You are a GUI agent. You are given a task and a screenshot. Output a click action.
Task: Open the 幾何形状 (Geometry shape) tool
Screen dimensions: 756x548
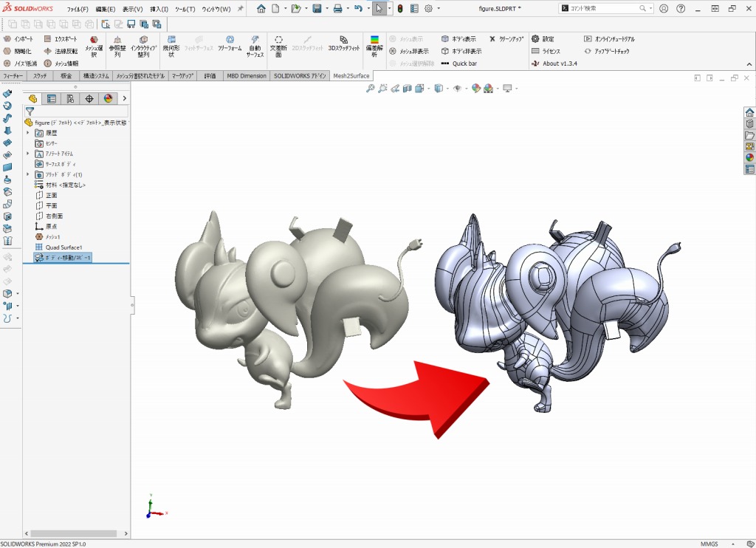coord(171,47)
